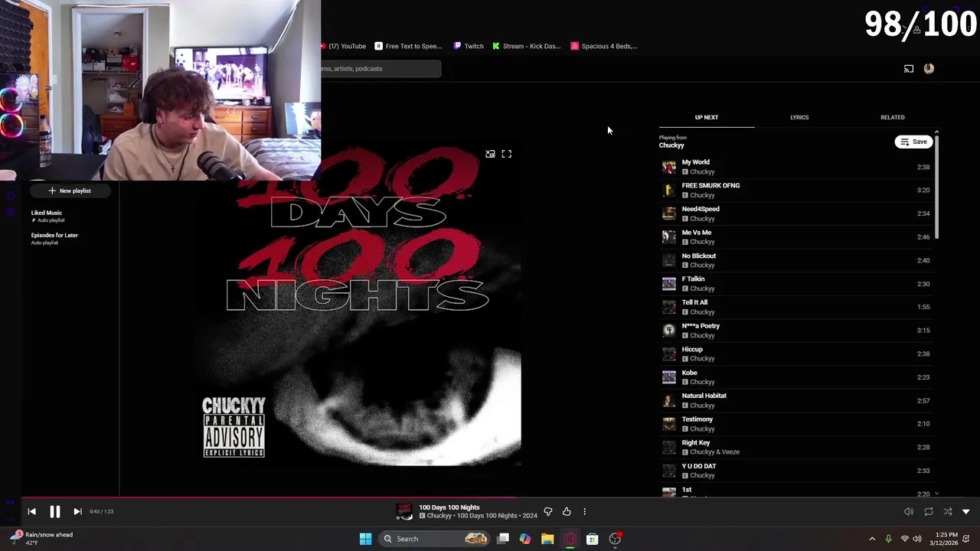
Task: Play FREE SMURK OFNG from the queue
Action: 796,190
